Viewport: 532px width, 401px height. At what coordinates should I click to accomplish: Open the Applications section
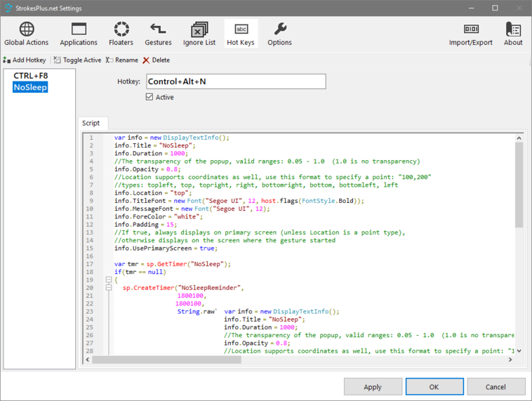click(79, 34)
